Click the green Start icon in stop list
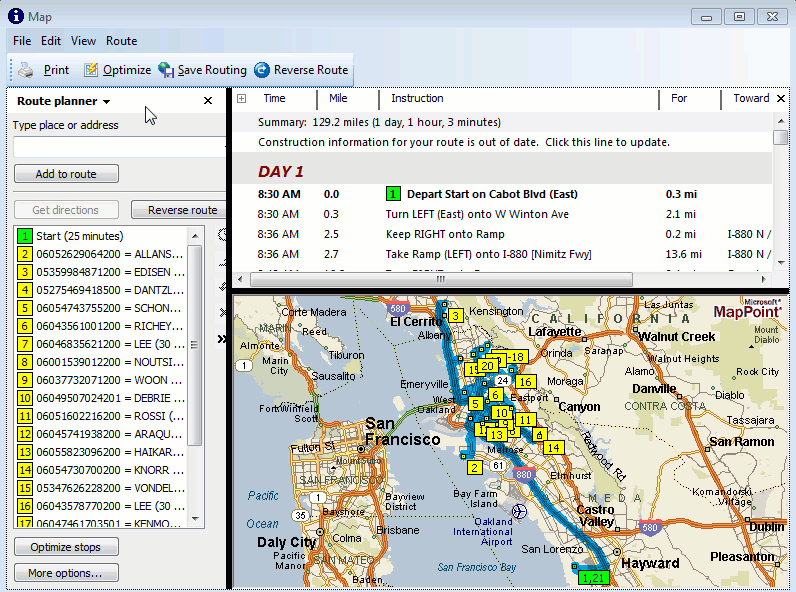This screenshot has width=796, height=592. point(24,236)
